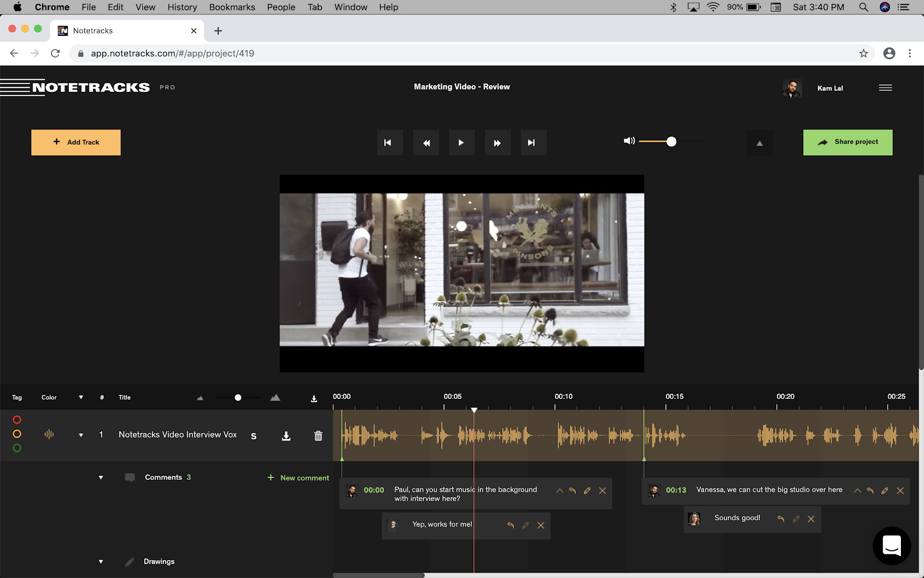The width and height of the screenshot is (924, 578).
Task: Click the Share project button
Action: pos(848,142)
